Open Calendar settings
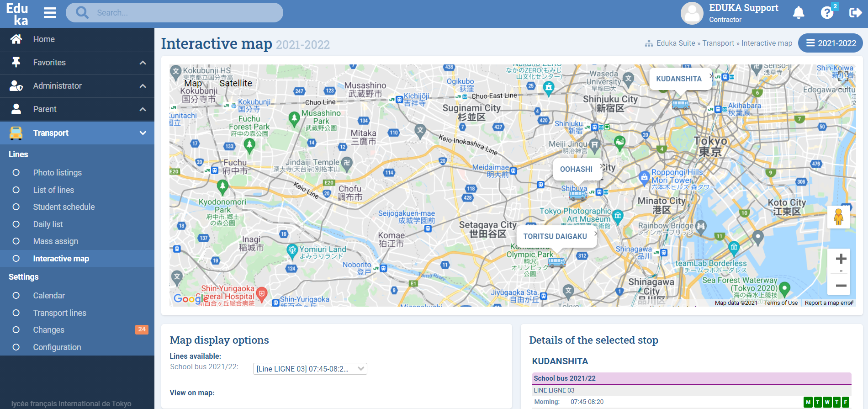 [x=49, y=296]
